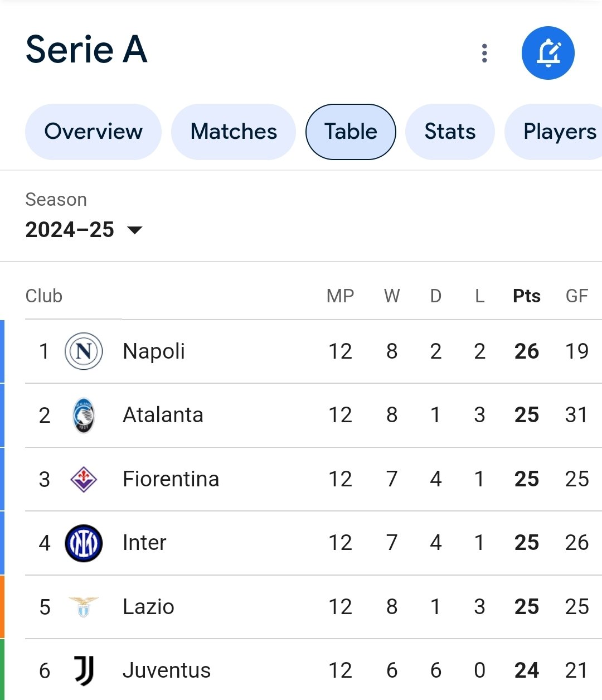This screenshot has height=700, width=602.
Task: Open the Stats tab
Action: (x=450, y=132)
